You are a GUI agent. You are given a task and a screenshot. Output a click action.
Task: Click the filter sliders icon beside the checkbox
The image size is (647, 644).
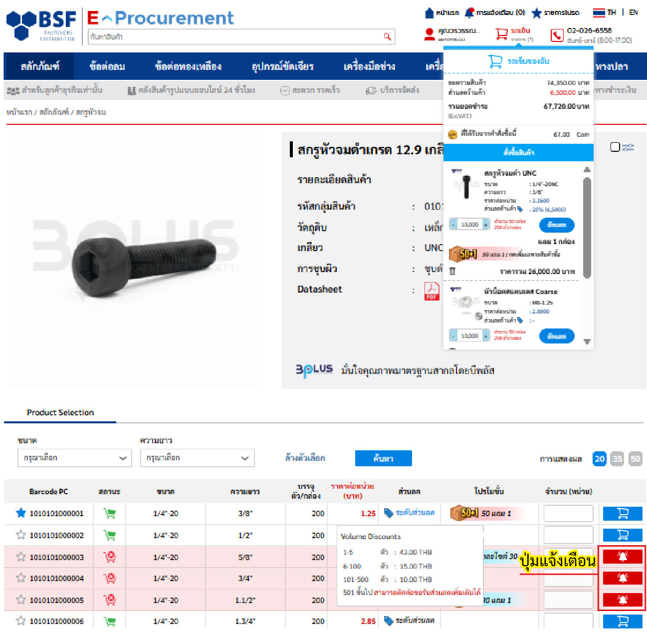click(628, 147)
